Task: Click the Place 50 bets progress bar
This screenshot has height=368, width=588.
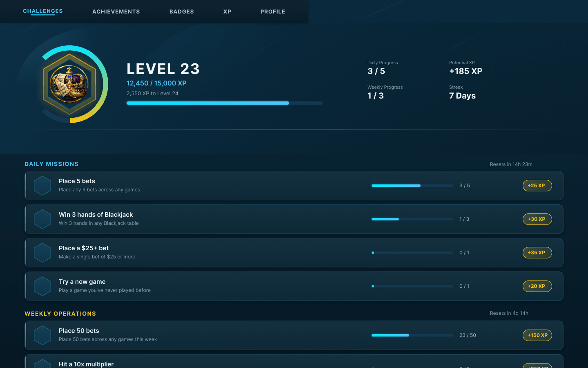Action: [x=412, y=335]
